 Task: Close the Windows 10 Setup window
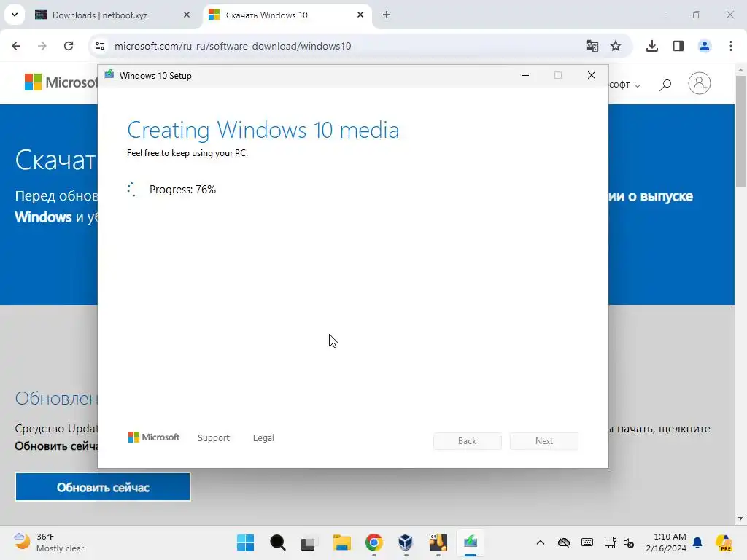(x=591, y=75)
